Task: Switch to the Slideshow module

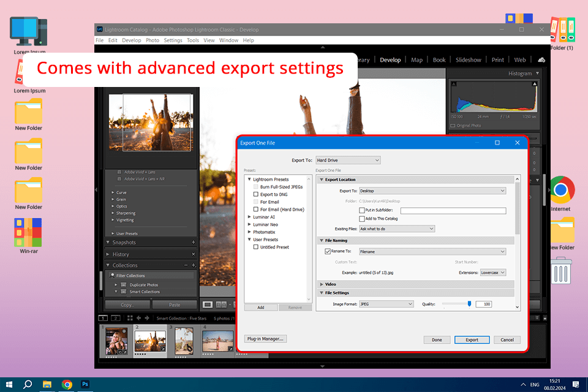Action: click(468, 59)
